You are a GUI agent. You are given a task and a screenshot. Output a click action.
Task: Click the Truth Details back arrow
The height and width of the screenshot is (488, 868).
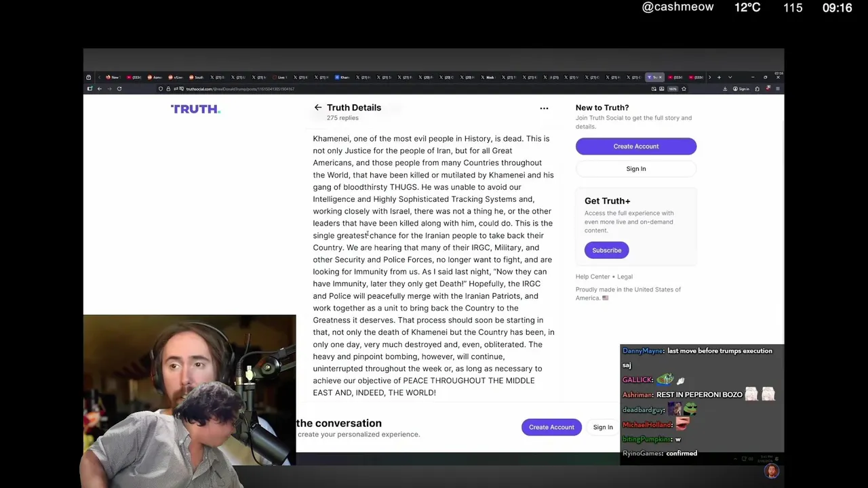(x=318, y=107)
